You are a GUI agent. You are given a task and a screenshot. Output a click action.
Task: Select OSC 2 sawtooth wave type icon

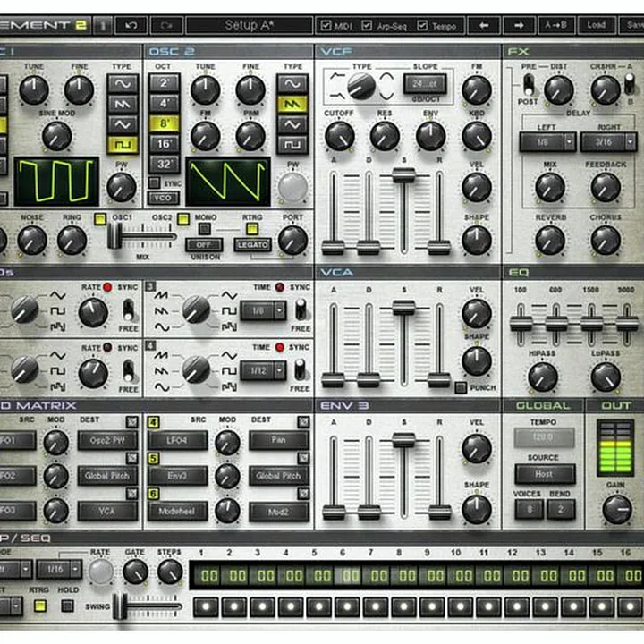pos(292,104)
